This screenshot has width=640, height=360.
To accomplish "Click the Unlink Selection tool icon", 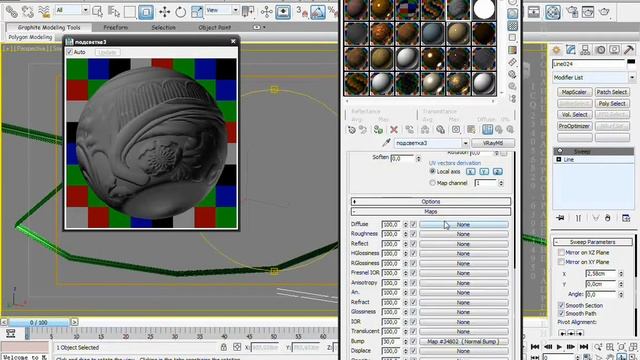I will [28, 12].
